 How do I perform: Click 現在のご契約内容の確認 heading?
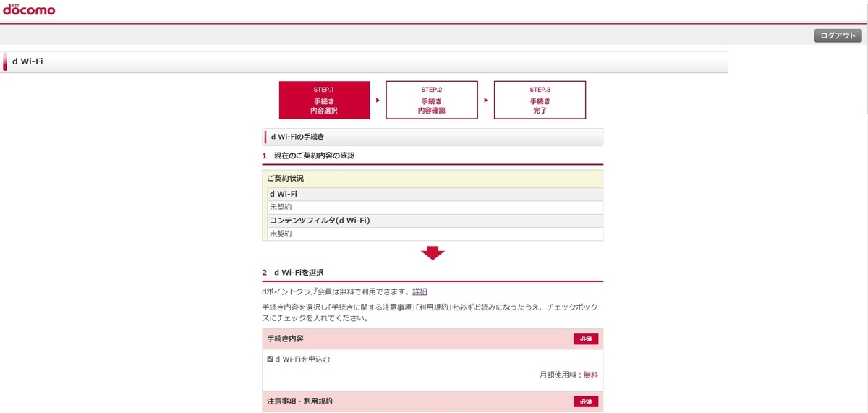(x=314, y=156)
